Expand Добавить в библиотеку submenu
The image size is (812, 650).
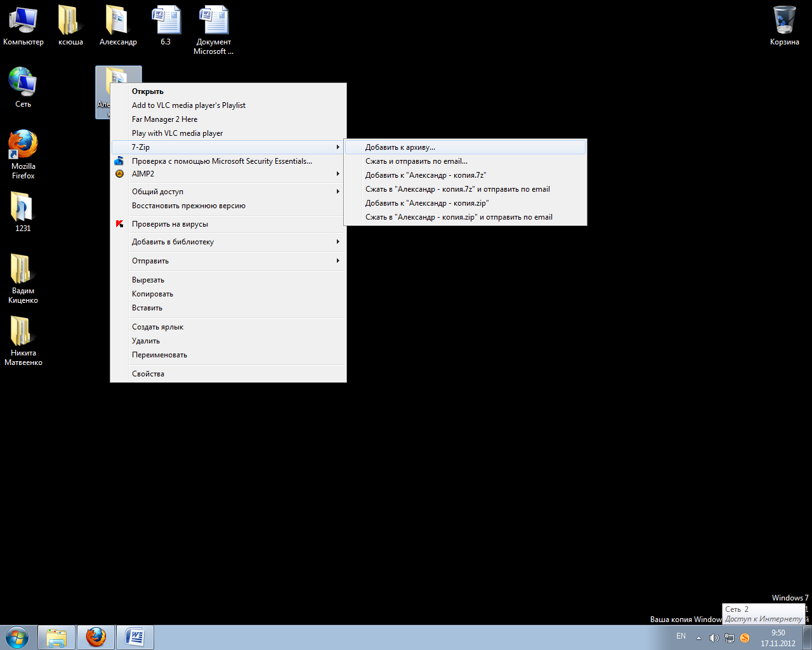228,242
